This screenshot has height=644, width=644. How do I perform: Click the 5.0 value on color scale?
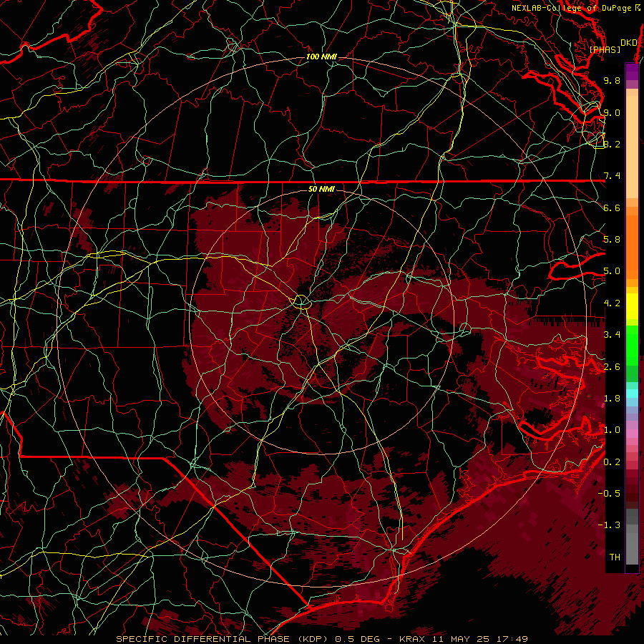(x=612, y=271)
